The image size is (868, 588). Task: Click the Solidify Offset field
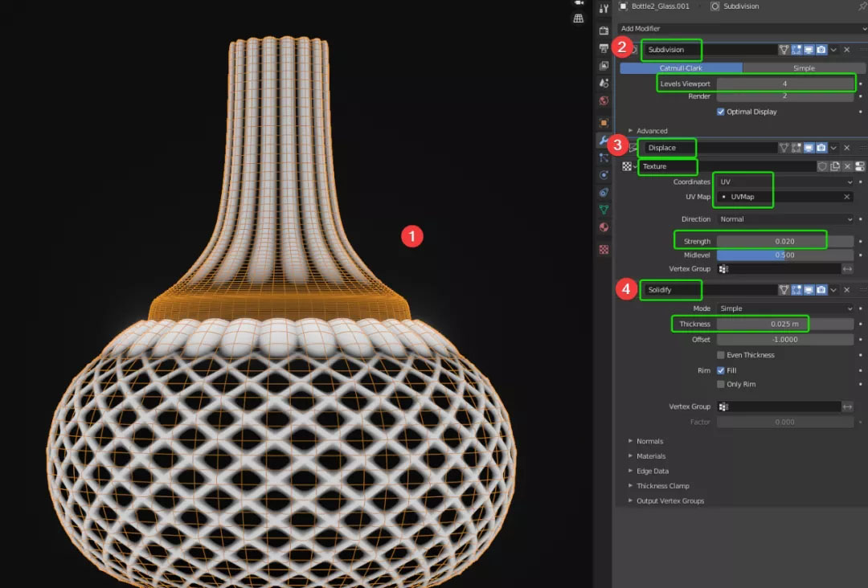785,340
